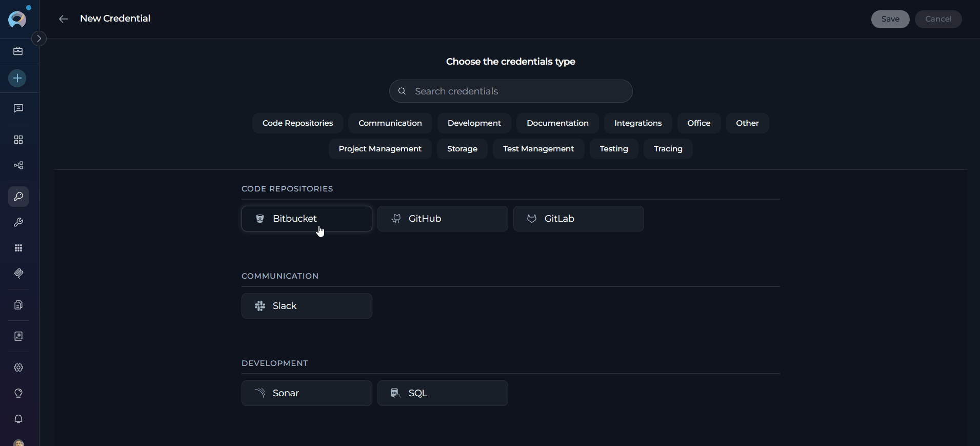
Task: Open the bell notifications sidebar icon
Action: click(x=18, y=419)
